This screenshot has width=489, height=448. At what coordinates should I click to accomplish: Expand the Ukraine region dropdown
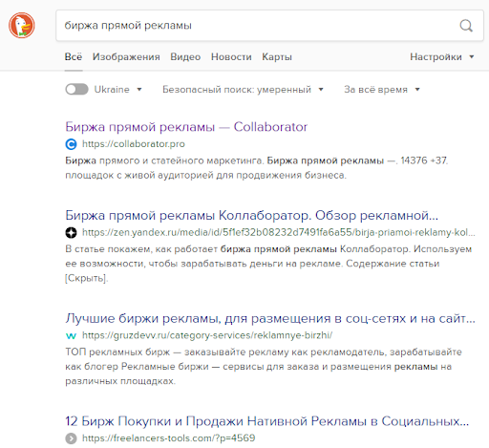(118, 90)
